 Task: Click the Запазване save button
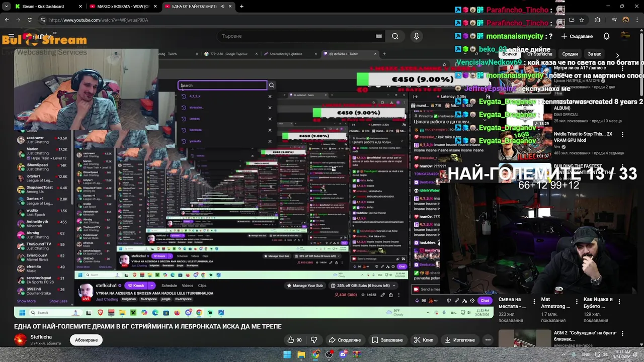coord(387,340)
